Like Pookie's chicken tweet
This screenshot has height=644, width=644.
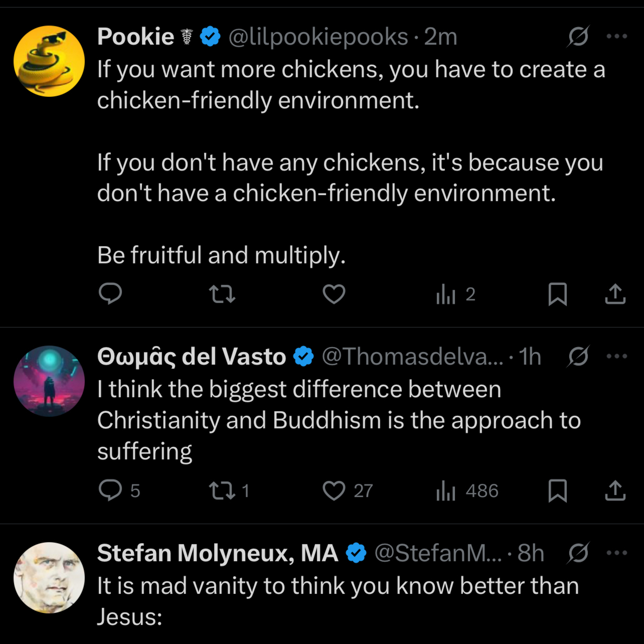[334, 294]
